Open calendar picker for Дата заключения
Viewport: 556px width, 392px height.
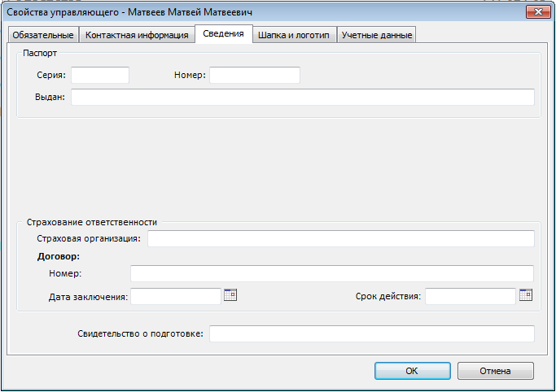pyautogui.click(x=230, y=295)
